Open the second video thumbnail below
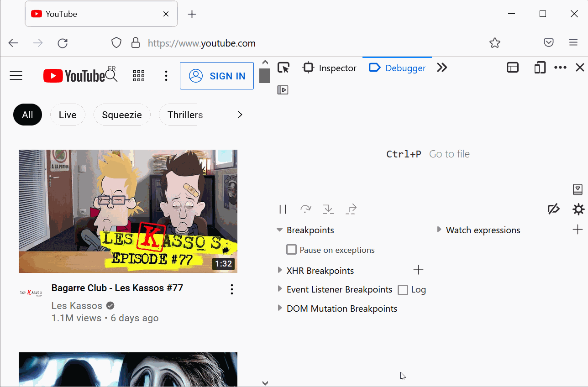The width and height of the screenshot is (588, 387). coord(128,369)
